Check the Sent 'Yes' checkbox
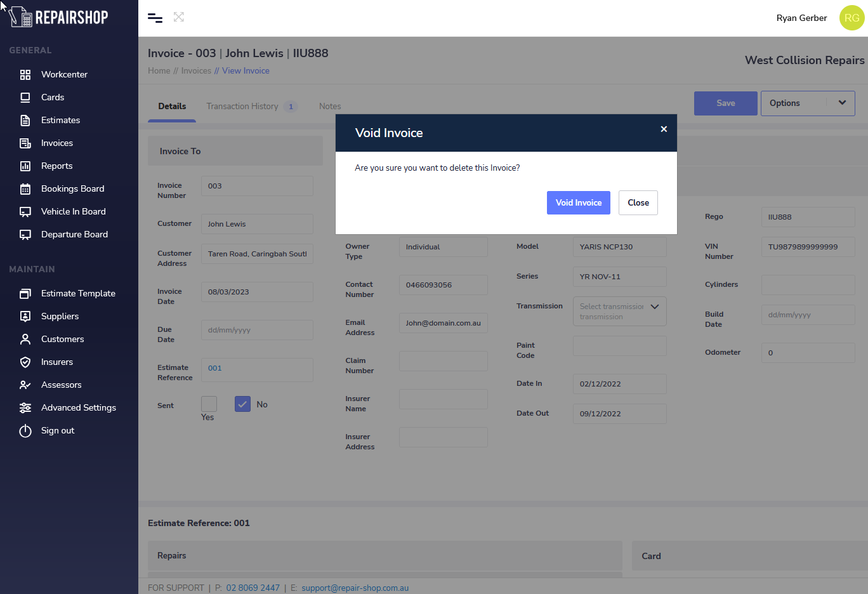This screenshot has width=868, height=594. [209, 404]
